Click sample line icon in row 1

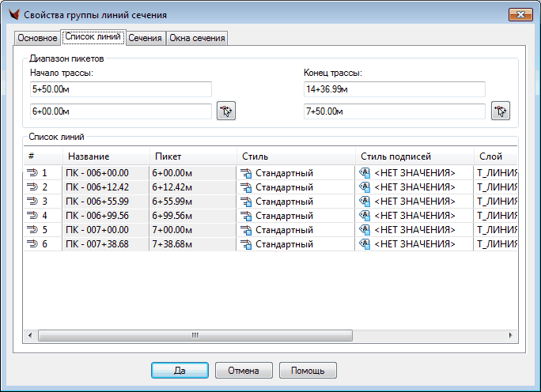[x=32, y=173]
